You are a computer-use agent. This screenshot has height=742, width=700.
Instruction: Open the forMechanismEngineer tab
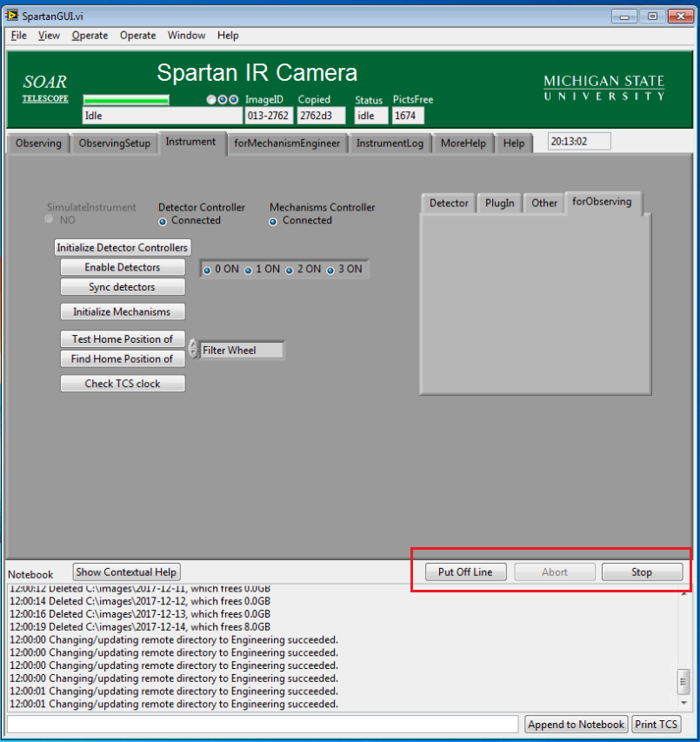click(x=287, y=144)
